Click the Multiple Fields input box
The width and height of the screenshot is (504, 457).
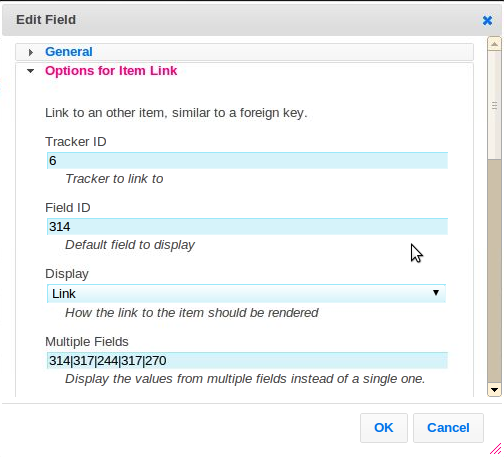tap(247, 361)
